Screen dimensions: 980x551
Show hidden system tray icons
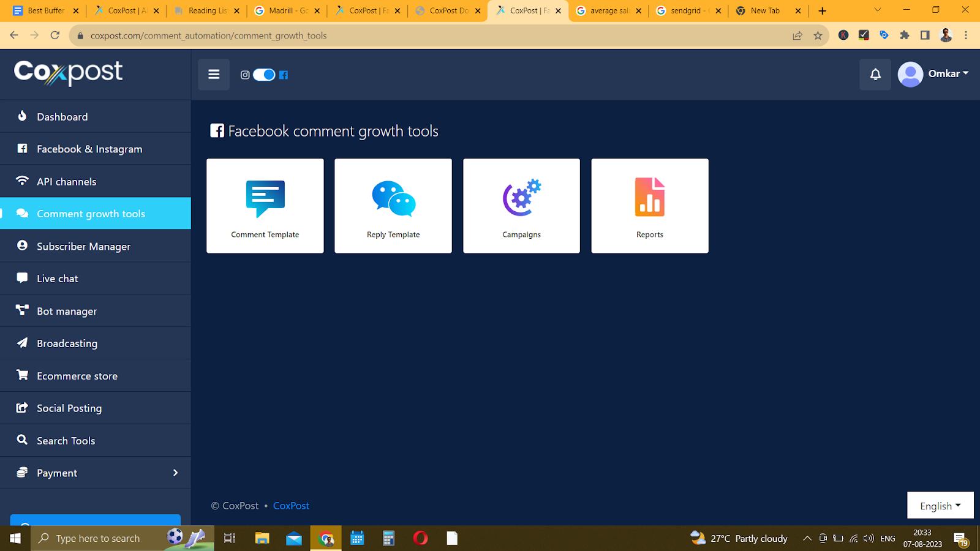click(x=807, y=538)
